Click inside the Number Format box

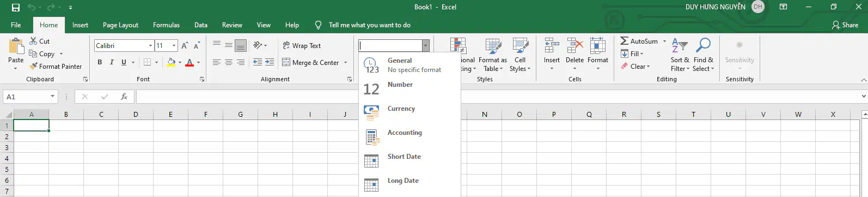pos(390,46)
